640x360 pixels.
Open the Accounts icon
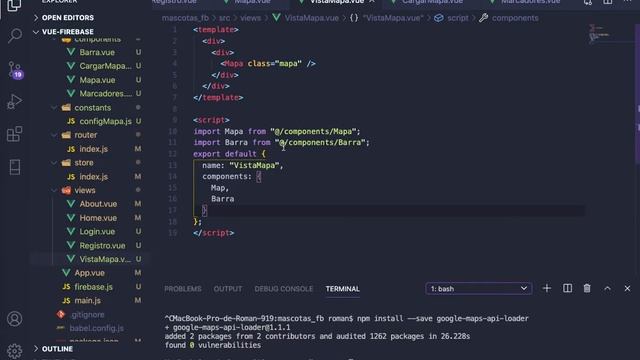click(15, 319)
